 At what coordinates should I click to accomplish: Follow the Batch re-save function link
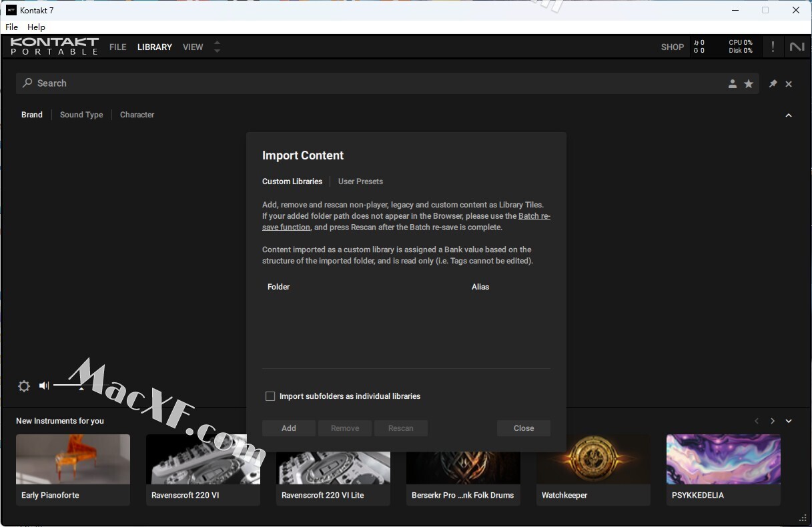tap(534, 216)
